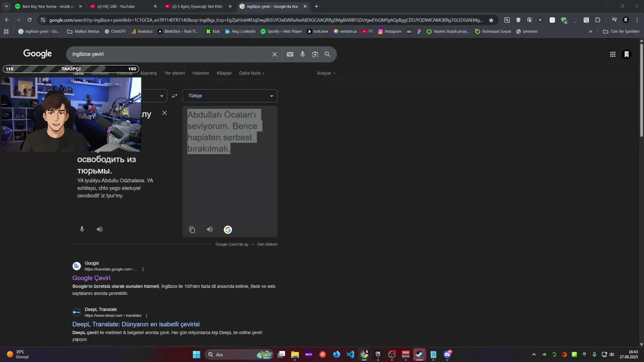Click the translated Turkish text box
Image resolution: width=644 pixels, height=362 pixels.
pyautogui.click(x=230, y=171)
